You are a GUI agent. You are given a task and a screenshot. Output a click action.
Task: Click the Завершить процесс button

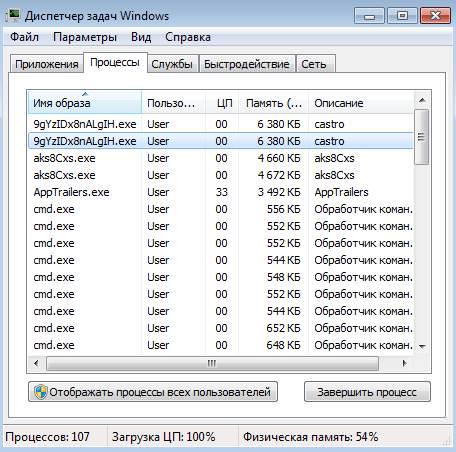pyautogui.click(x=367, y=392)
